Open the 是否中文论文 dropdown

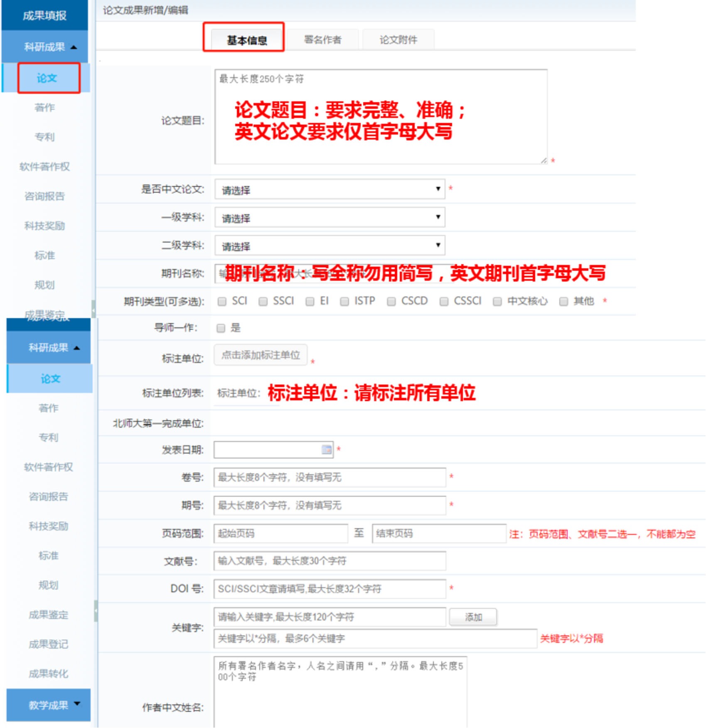coord(330,189)
